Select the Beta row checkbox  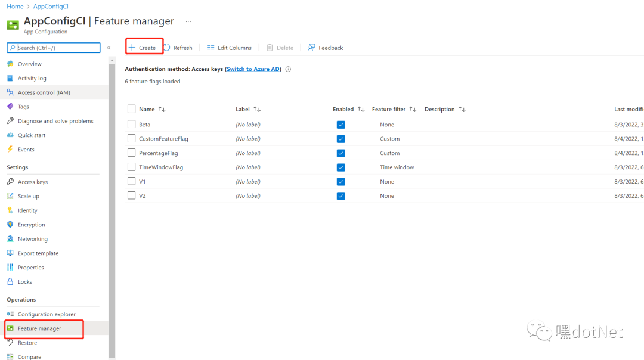point(131,124)
